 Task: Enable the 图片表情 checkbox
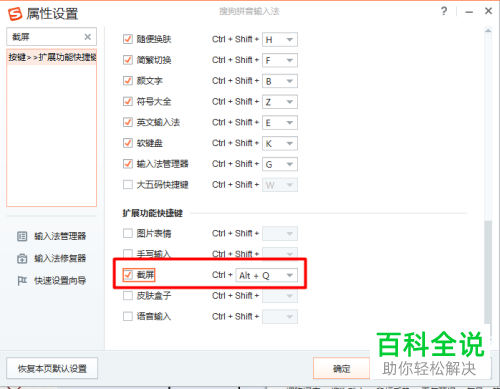(128, 233)
